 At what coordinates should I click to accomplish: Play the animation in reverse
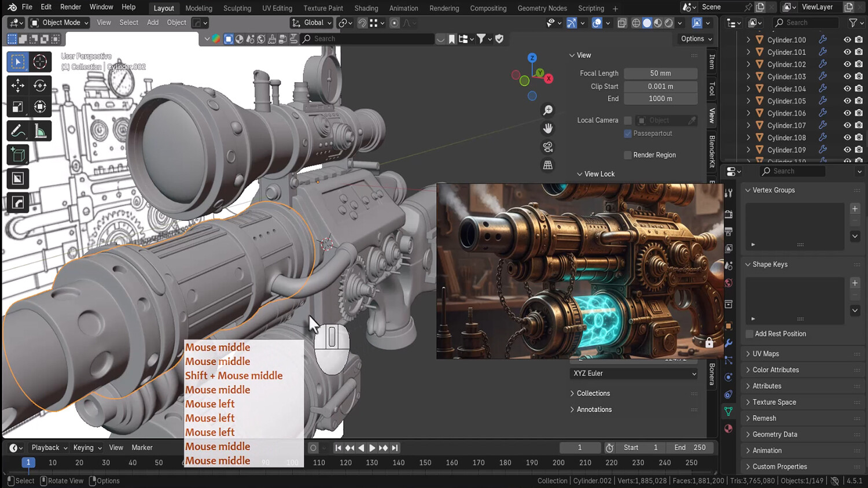click(x=361, y=448)
